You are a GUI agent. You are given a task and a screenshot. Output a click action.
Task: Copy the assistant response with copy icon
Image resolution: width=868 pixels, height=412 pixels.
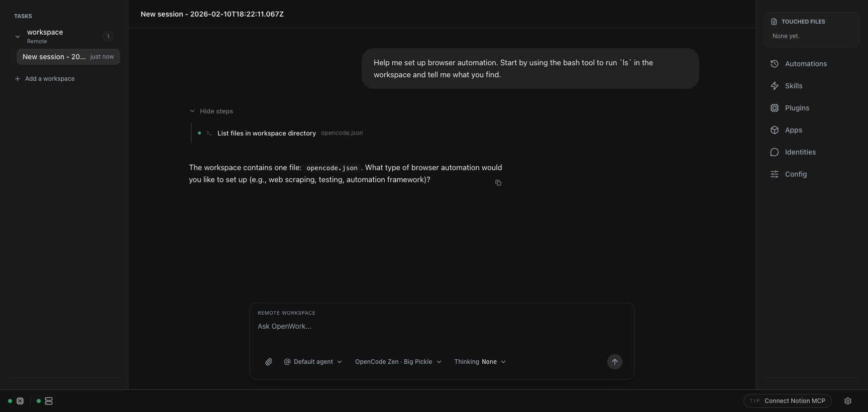tap(498, 183)
